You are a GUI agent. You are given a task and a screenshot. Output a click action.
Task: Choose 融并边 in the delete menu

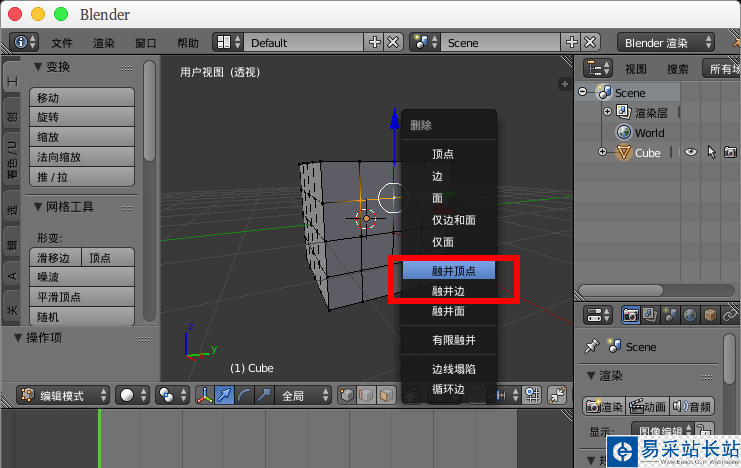449,291
